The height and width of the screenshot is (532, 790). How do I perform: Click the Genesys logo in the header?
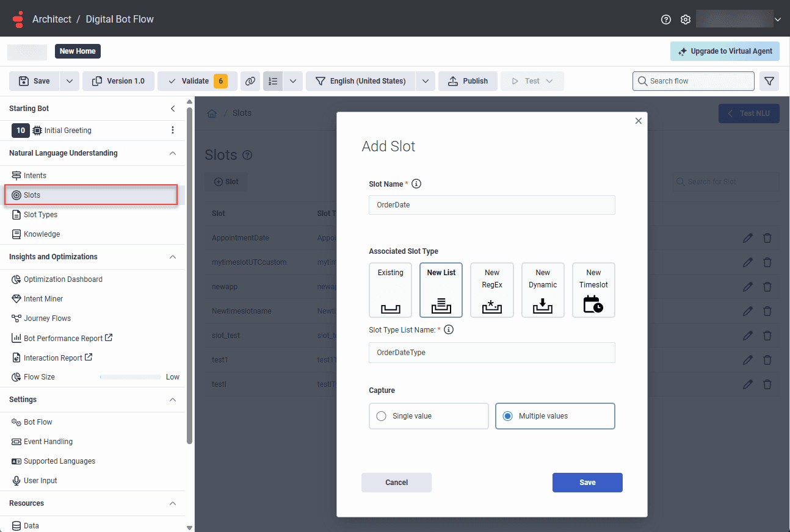click(18, 19)
